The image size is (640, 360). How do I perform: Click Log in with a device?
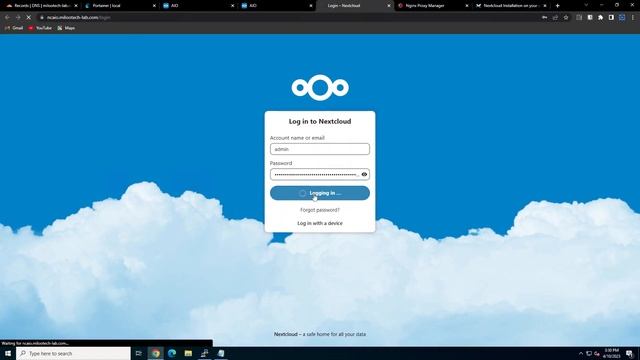pyautogui.click(x=320, y=223)
